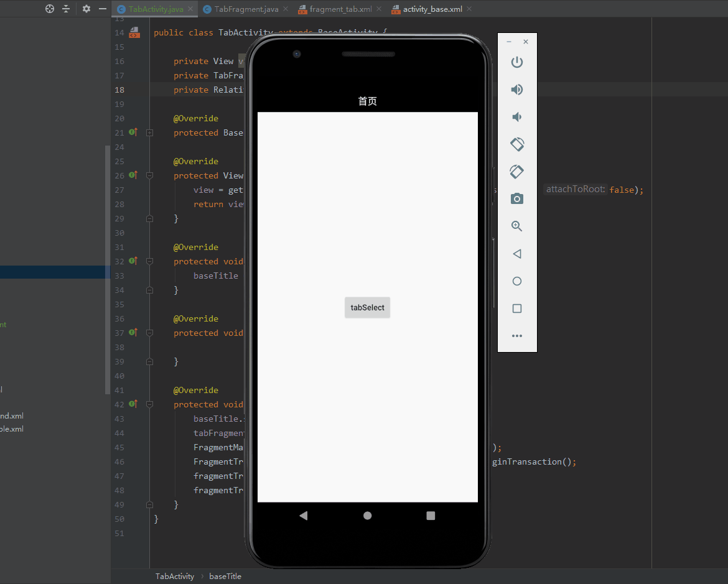Close the TabFragment.java tab

[x=286, y=9]
